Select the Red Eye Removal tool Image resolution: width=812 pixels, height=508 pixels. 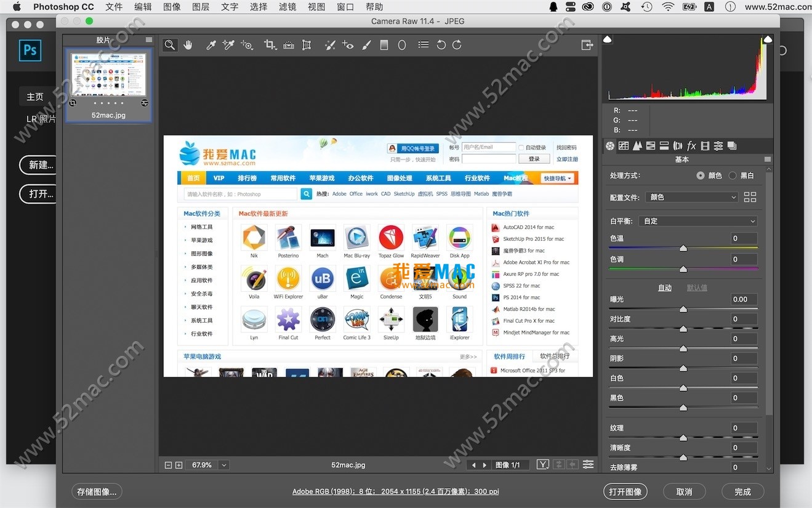coord(348,45)
